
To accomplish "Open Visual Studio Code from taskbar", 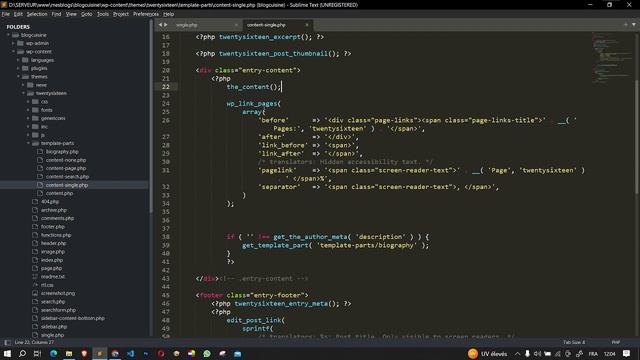I will point(130,353).
